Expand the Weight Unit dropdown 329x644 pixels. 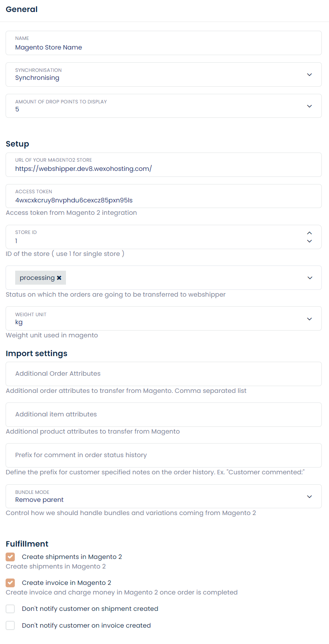(309, 319)
